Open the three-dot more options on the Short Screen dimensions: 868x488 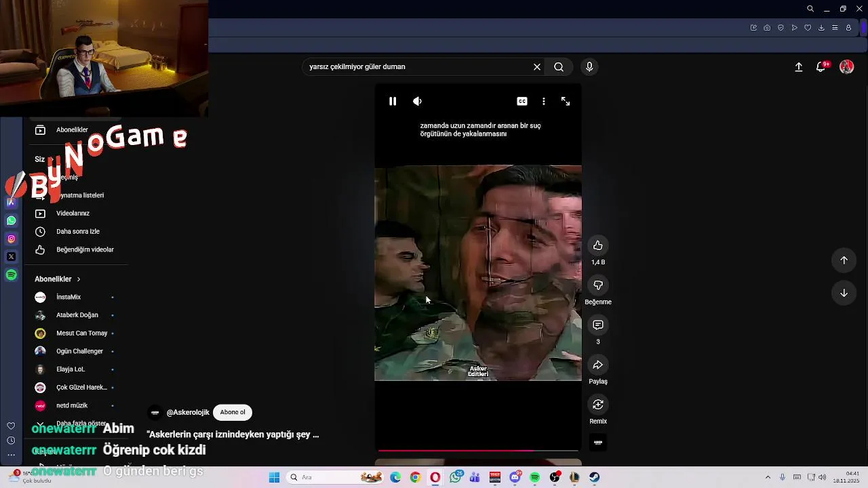pos(543,101)
